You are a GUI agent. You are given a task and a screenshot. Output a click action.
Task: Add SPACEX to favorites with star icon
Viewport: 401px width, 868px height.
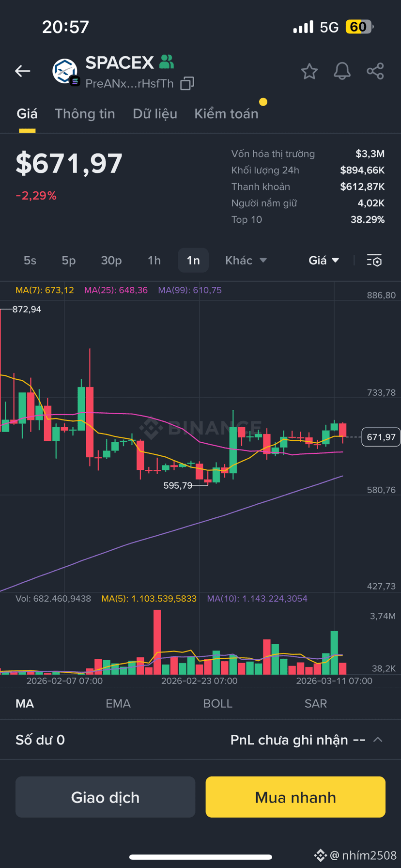click(309, 71)
